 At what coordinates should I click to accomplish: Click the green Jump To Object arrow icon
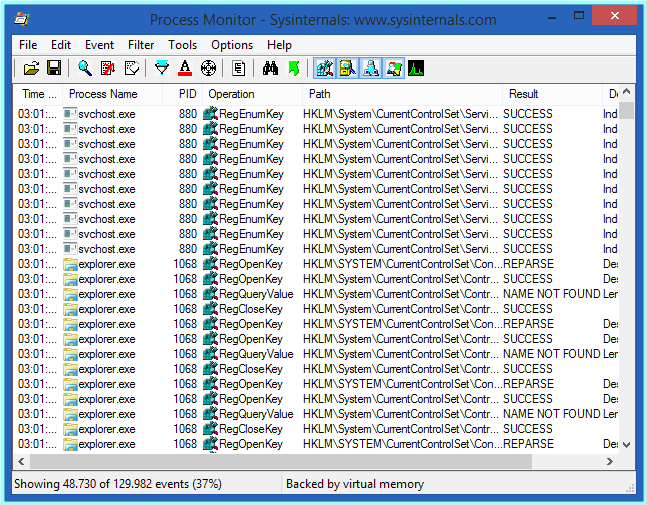click(293, 68)
